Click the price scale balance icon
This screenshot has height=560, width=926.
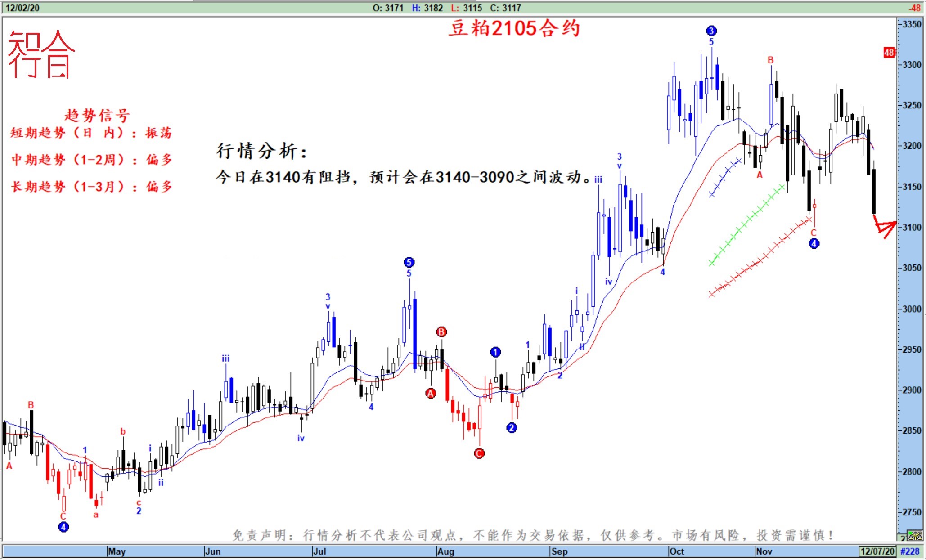pyautogui.click(x=915, y=535)
